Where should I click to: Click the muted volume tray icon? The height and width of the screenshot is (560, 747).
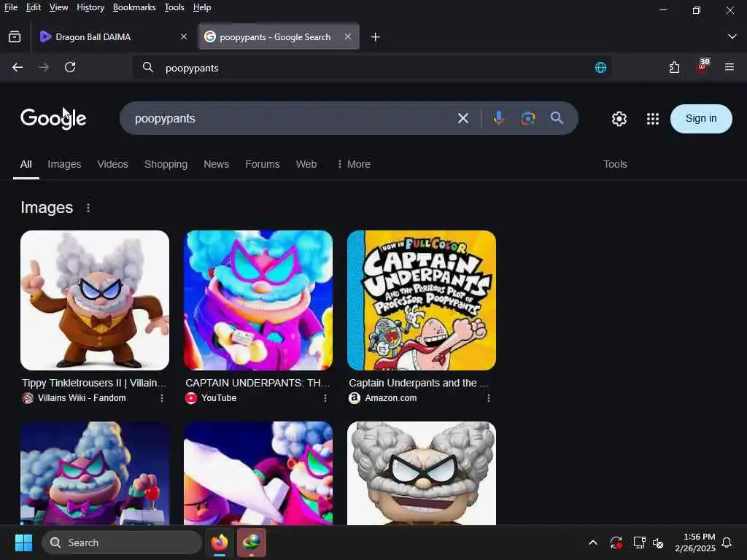tap(658, 542)
